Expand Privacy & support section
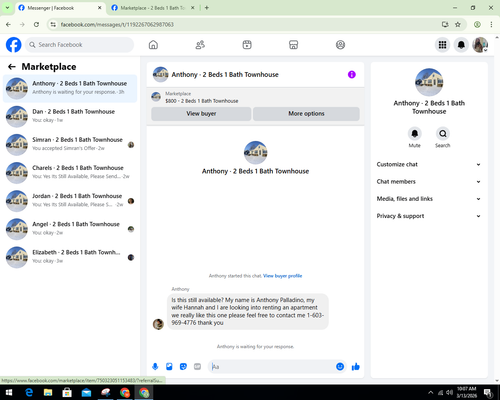The width and height of the screenshot is (500, 400). [429, 216]
